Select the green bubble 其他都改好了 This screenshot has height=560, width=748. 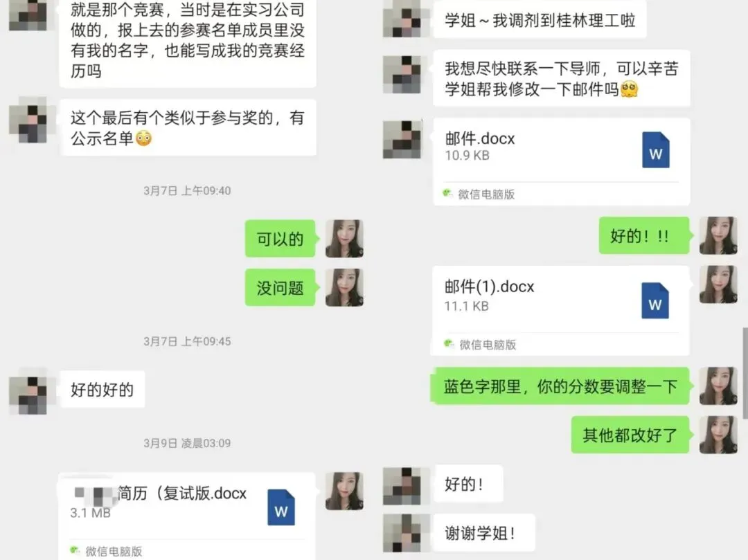(x=630, y=435)
